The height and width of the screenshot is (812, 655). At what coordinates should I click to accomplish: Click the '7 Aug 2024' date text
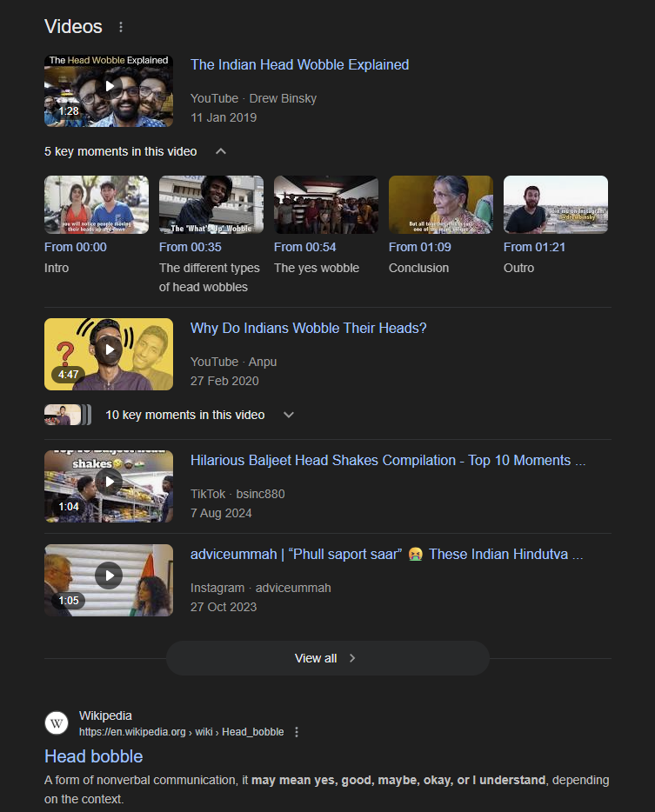click(x=221, y=513)
